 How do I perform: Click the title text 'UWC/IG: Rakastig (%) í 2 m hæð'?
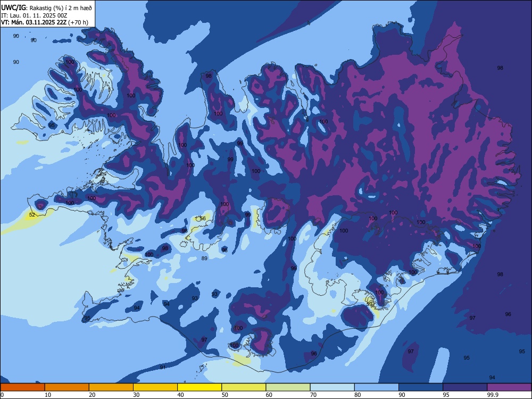tap(46, 8)
